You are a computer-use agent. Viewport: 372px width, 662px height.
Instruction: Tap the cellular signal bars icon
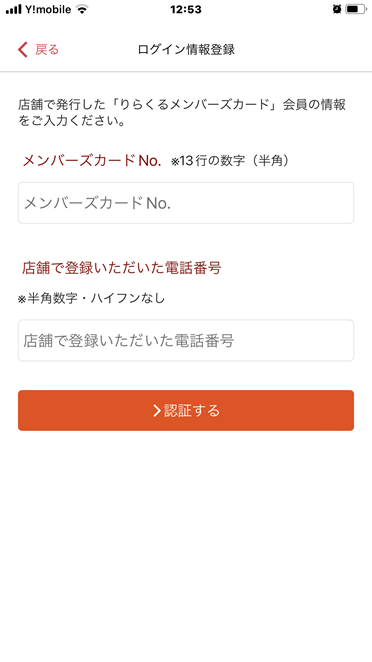coord(14,10)
